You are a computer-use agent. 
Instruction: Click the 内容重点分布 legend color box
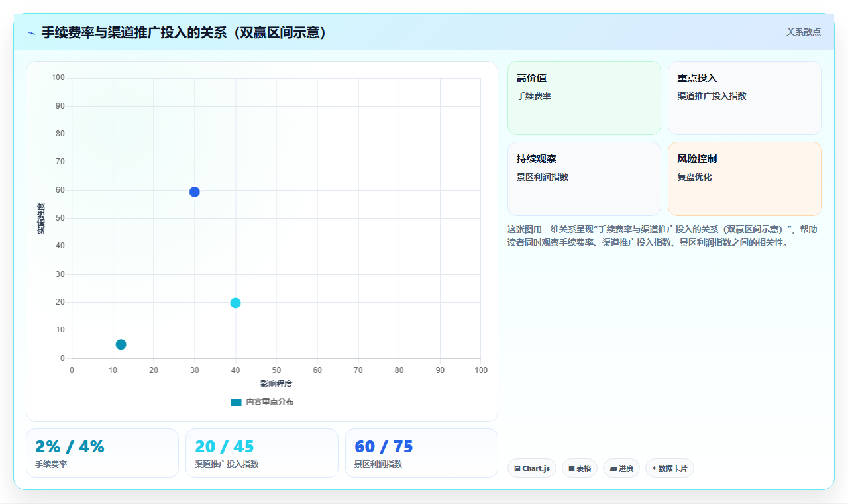[x=236, y=402]
